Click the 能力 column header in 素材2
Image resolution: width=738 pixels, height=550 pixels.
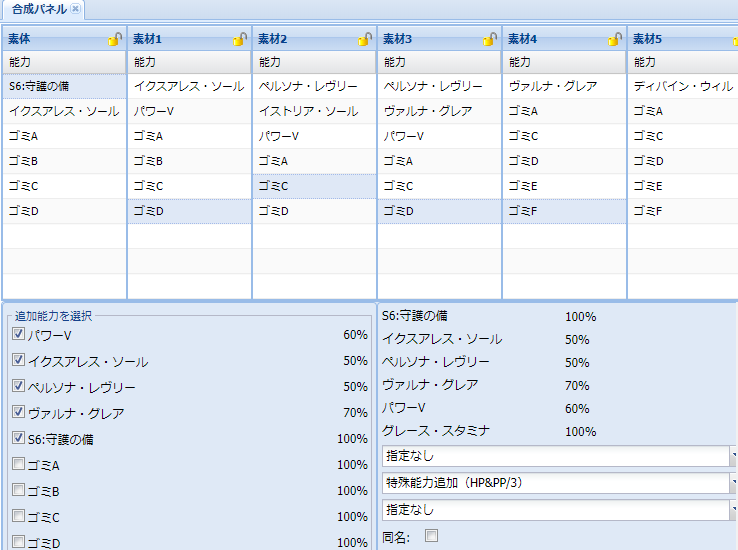[x=314, y=62]
